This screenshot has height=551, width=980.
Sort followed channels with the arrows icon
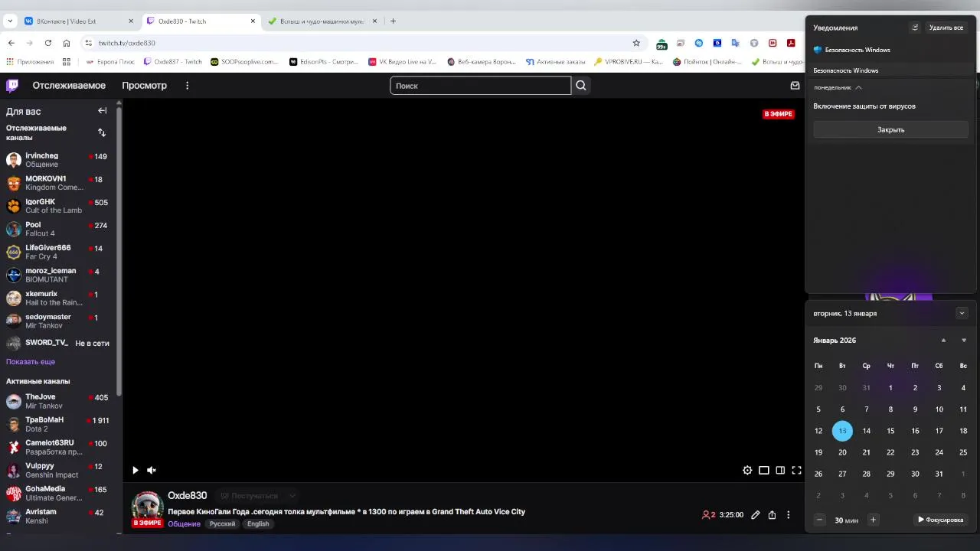[x=102, y=132]
